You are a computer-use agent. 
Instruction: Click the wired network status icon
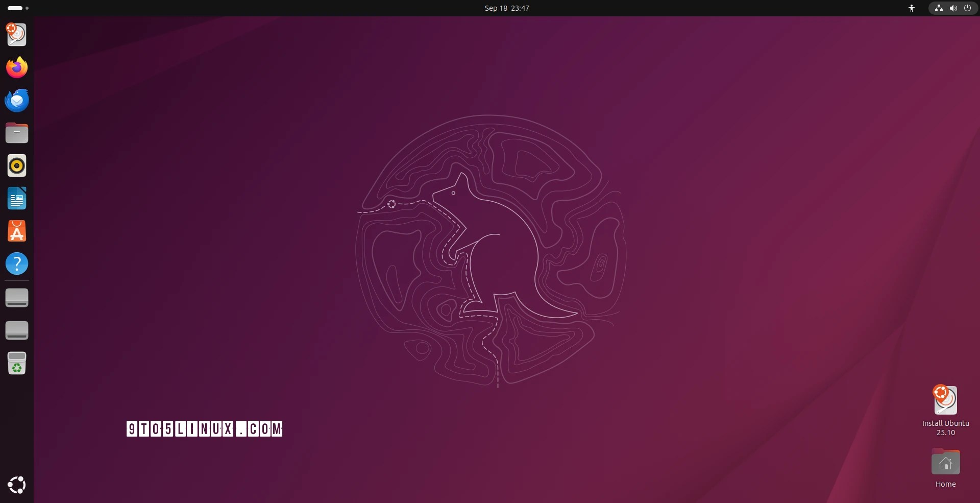(939, 8)
